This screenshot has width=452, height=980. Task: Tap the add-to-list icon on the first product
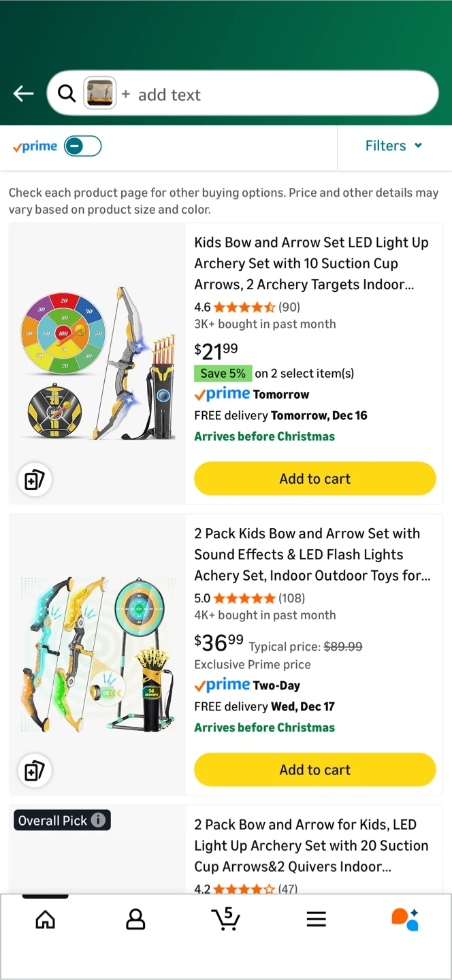click(x=34, y=480)
